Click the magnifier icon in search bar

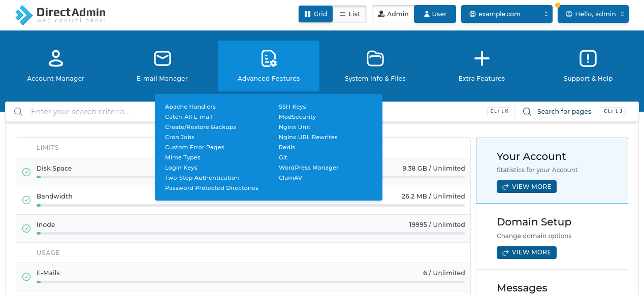click(18, 112)
